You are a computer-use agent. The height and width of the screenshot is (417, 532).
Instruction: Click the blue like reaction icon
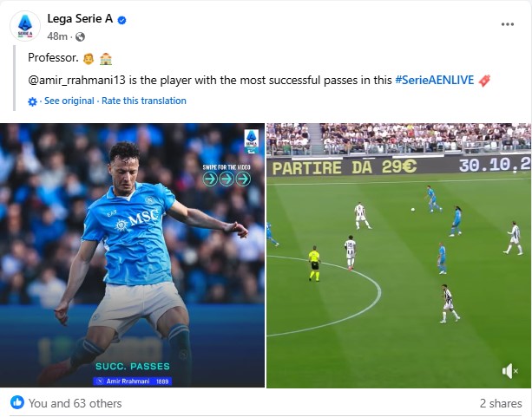pos(17,402)
